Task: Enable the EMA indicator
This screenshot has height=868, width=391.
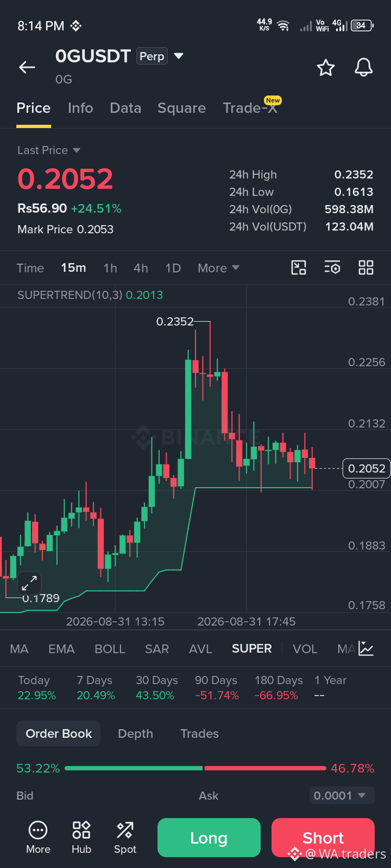Action: click(61, 649)
